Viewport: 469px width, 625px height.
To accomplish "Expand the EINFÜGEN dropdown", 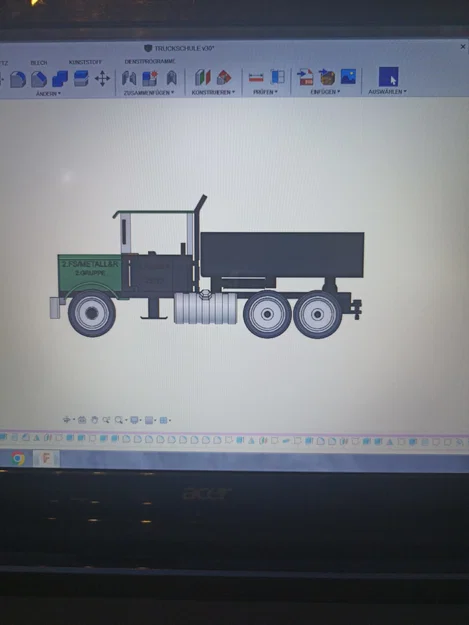I will coord(325,92).
